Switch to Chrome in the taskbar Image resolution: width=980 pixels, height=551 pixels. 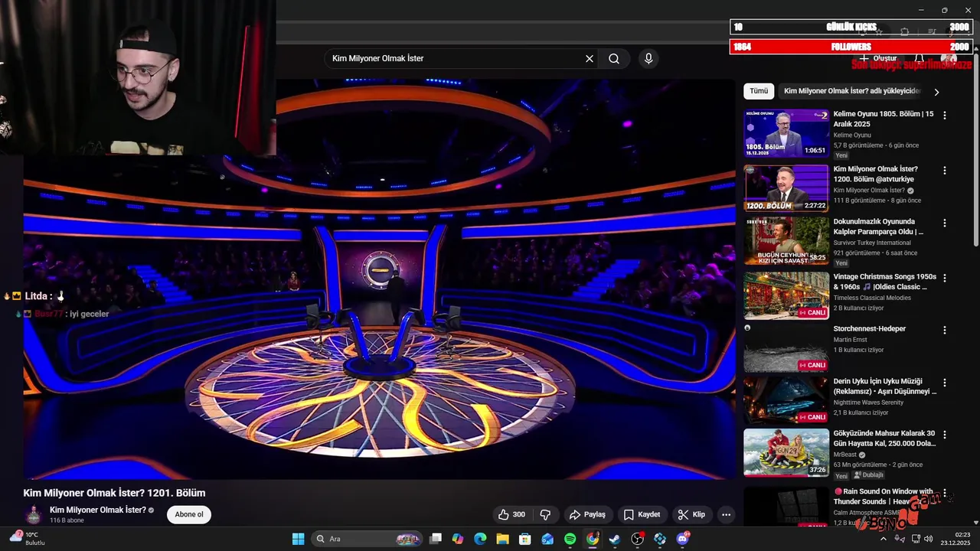[593, 539]
